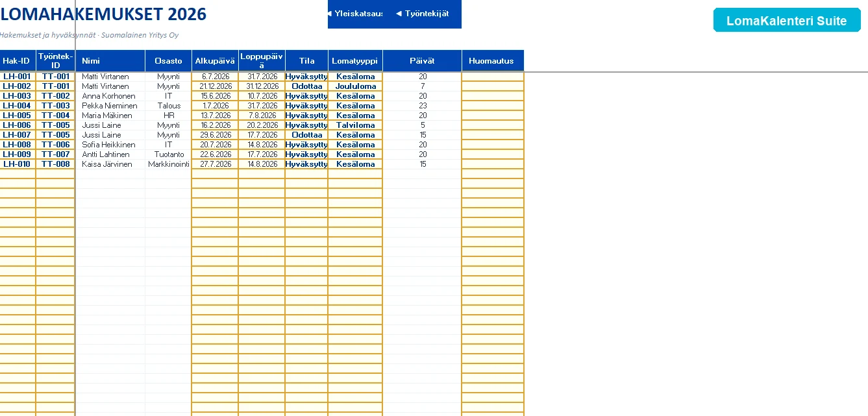Click end date 7.8.2026

tap(262, 116)
